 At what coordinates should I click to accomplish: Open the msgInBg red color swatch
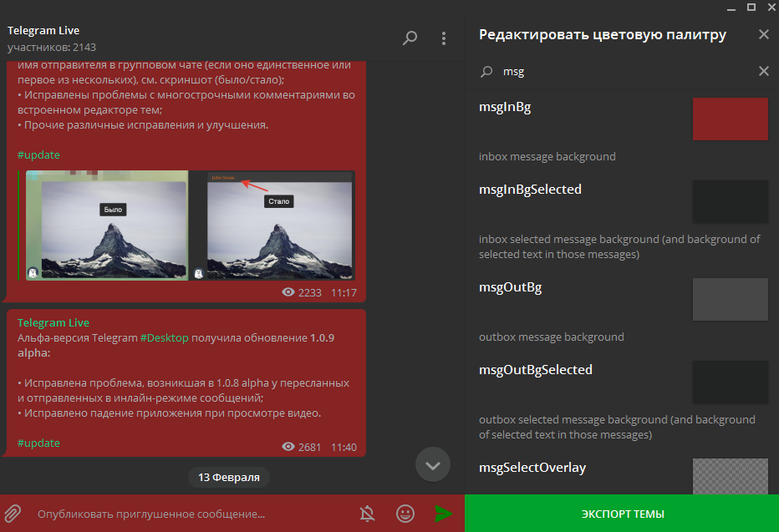[730, 119]
